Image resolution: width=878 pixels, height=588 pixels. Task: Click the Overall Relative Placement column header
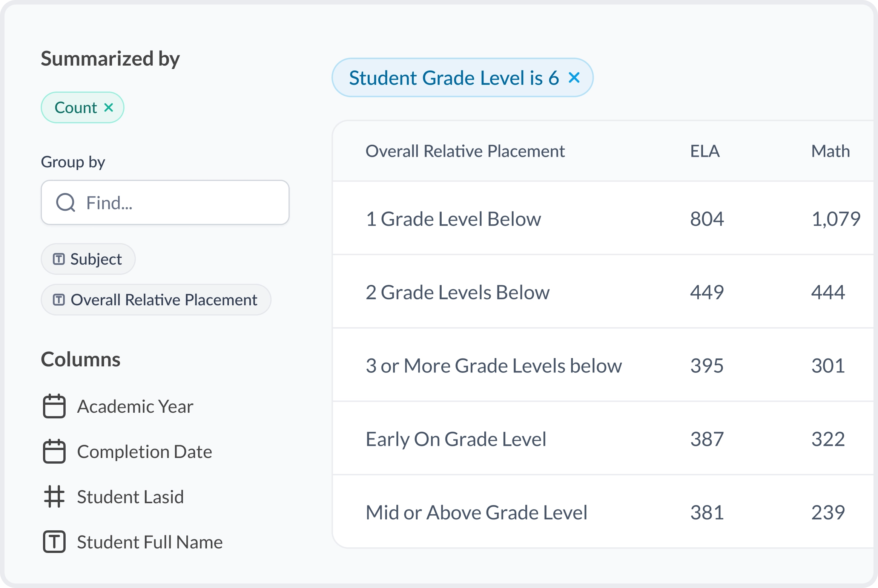[465, 151]
